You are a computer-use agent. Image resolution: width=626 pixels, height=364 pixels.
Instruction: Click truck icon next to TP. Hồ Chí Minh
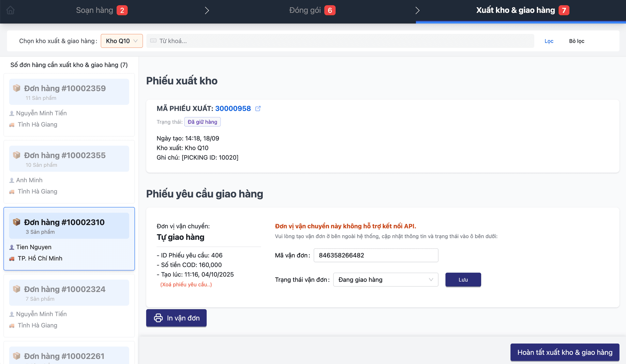(x=12, y=258)
